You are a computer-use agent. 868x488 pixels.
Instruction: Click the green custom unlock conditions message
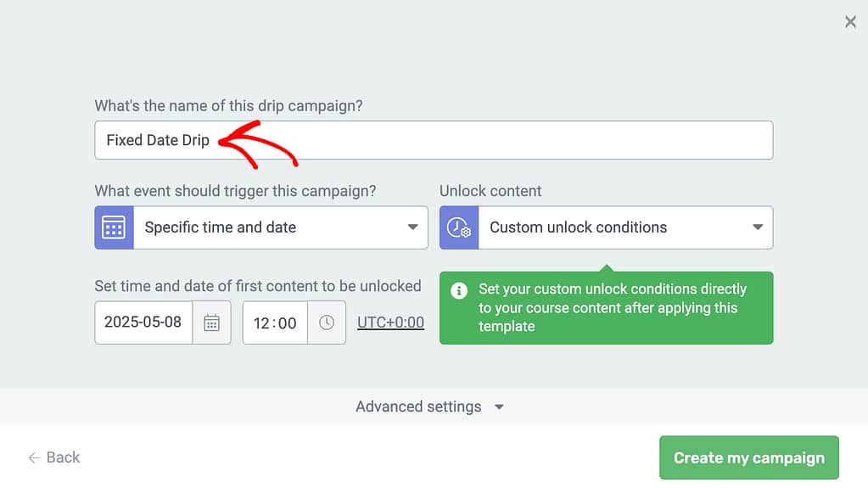[x=613, y=308]
